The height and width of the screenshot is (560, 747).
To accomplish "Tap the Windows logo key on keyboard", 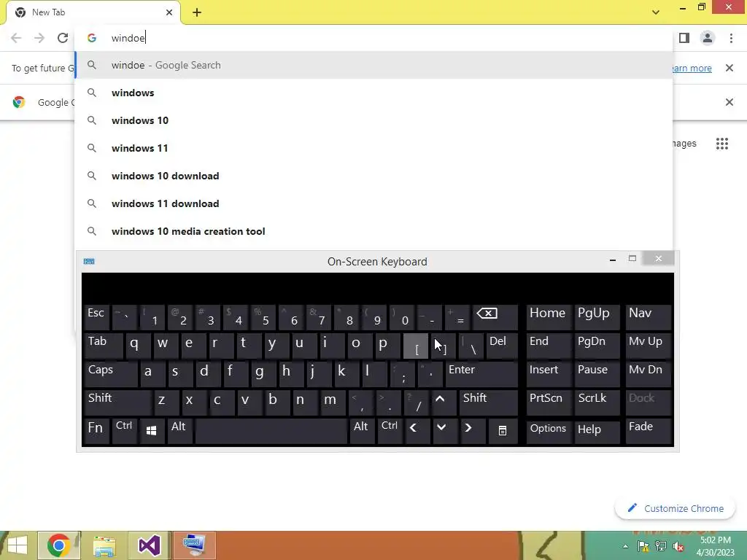I will coord(152,431).
